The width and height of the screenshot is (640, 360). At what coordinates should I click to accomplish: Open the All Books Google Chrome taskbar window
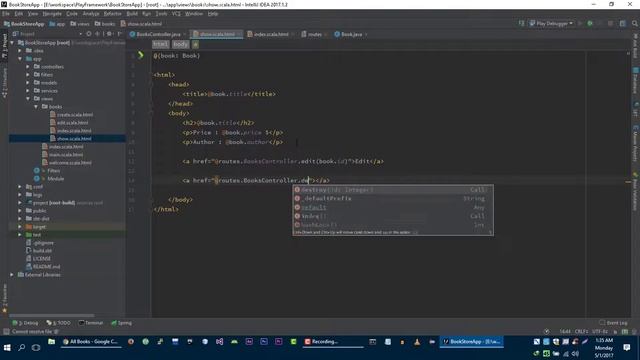[91, 342]
